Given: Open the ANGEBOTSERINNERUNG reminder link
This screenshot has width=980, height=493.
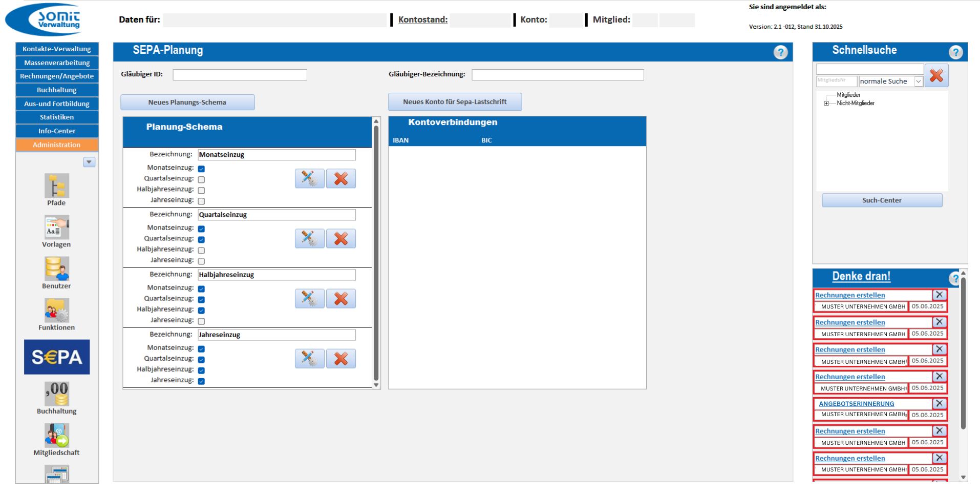Looking at the screenshot, I should pyautogui.click(x=856, y=404).
